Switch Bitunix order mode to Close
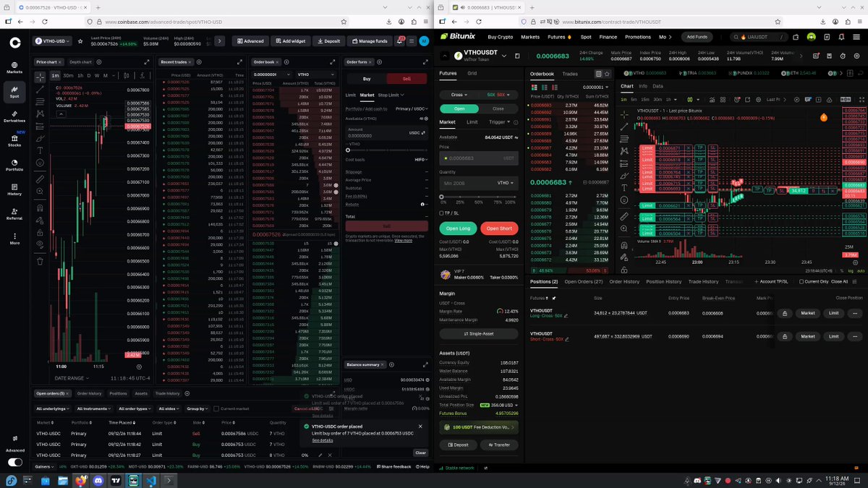The height and width of the screenshot is (488, 868). point(498,108)
